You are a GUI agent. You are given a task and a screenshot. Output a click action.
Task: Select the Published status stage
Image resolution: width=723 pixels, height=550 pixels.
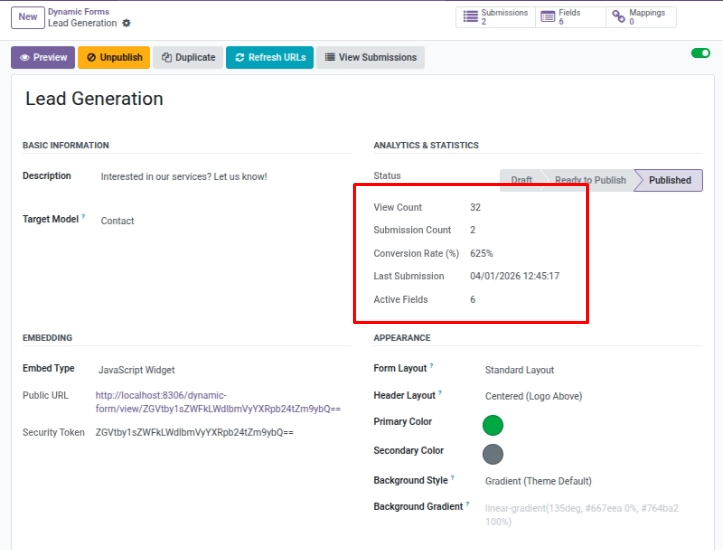tap(670, 180)
